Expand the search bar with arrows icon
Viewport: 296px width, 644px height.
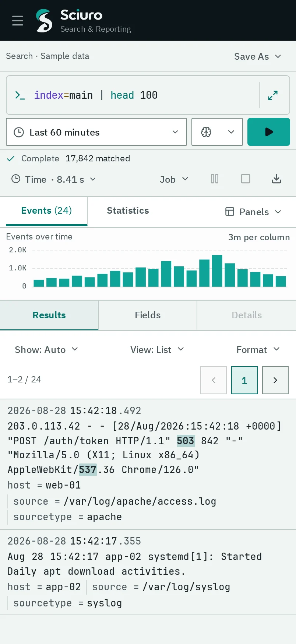tap(273, 95)
